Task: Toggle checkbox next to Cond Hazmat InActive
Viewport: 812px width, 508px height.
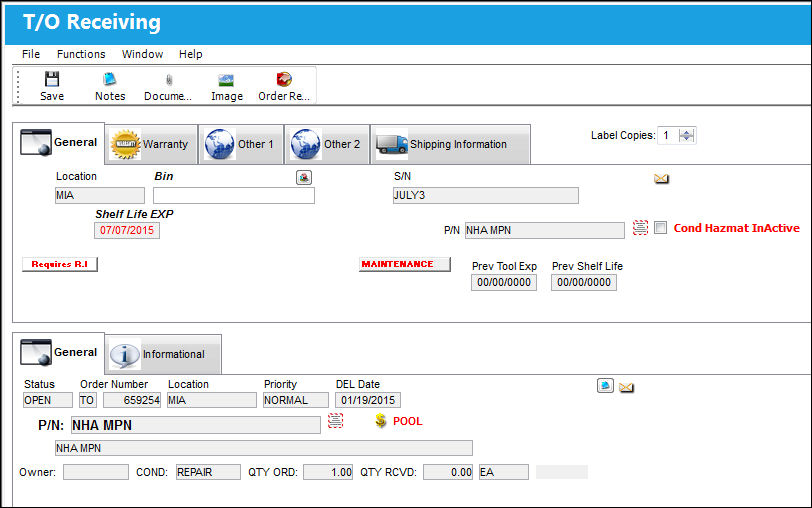Action: [x=660, y=227]
